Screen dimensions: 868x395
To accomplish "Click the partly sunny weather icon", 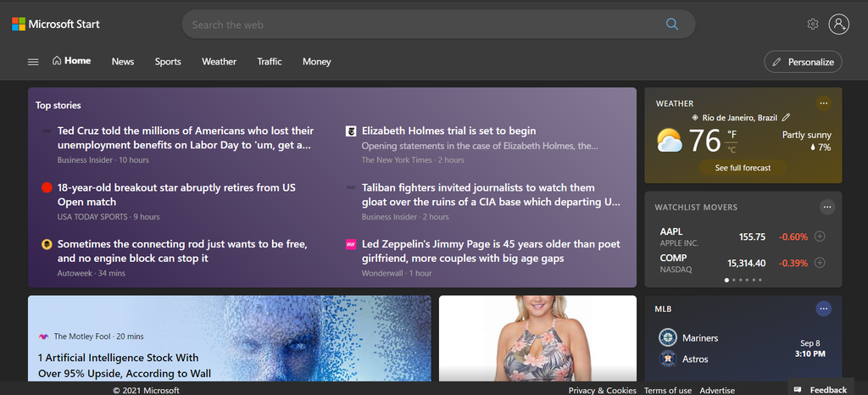I will [670, 141].
